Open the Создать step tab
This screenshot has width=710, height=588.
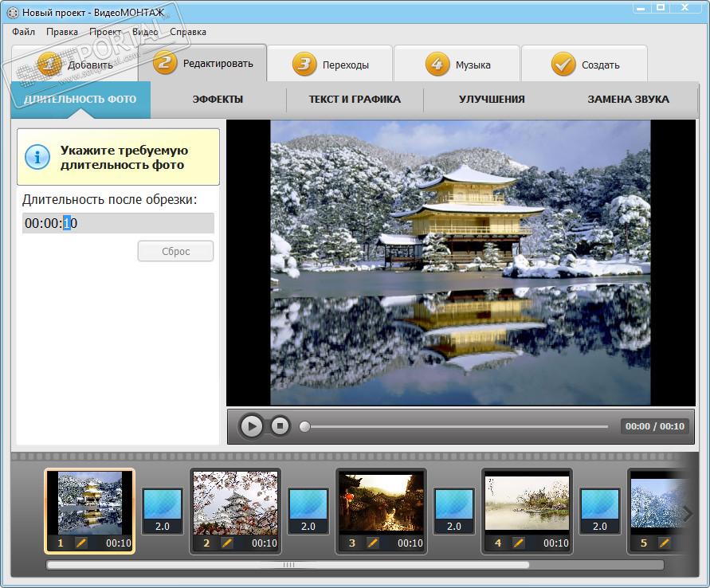[585, 65]
